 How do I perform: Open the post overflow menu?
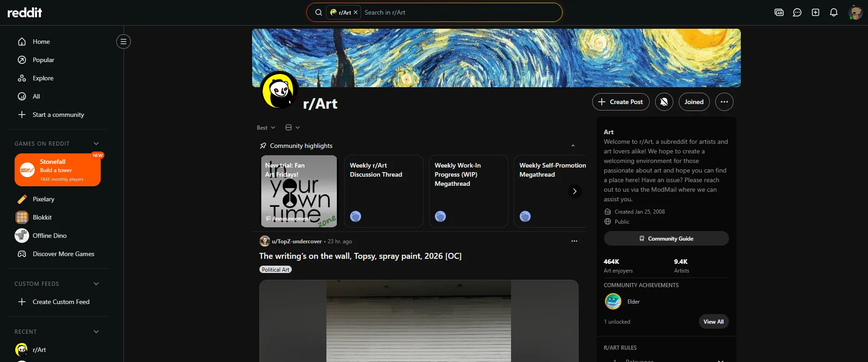(x=574, y=241)
